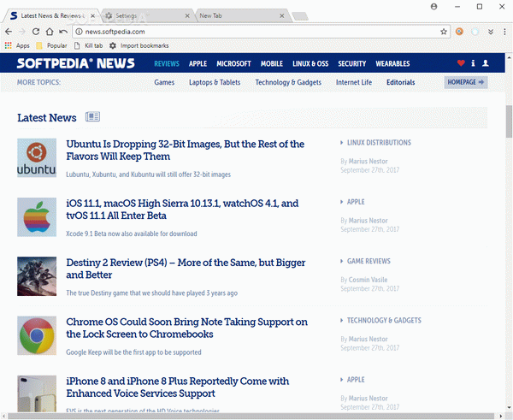
Task: Open the Apps bookmarks shortcut
Action: pos(17,45)
